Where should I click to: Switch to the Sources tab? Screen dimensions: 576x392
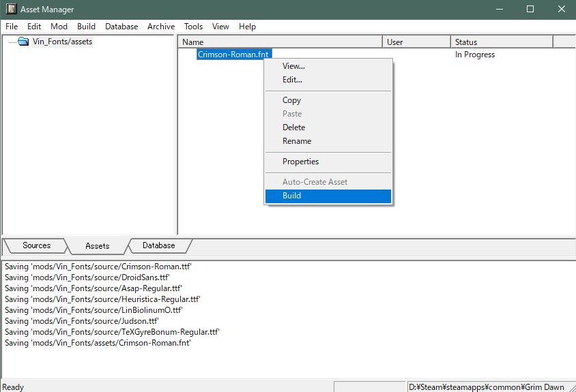[x=37, y=245]
